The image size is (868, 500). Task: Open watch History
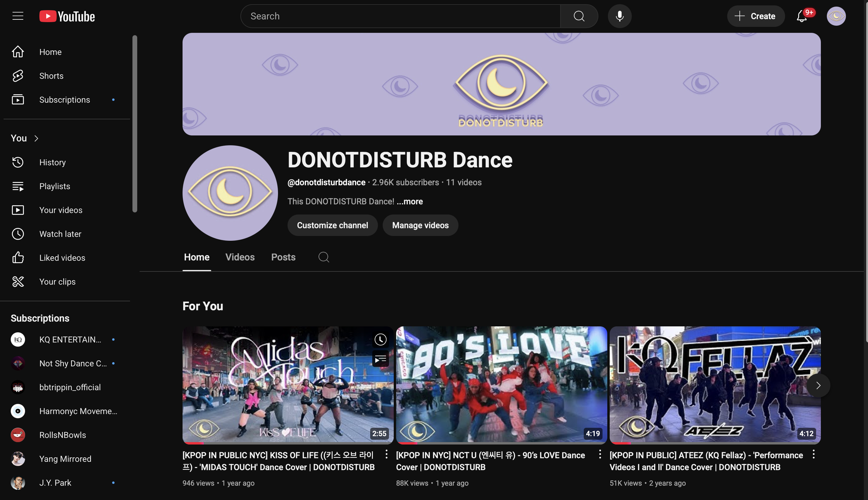click(x=67, y=162)
